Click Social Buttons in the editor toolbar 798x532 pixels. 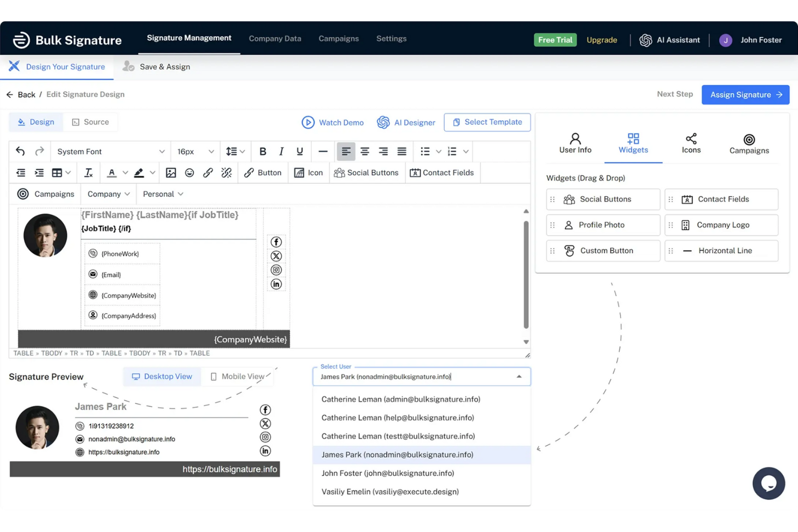(x=366, y=172)
